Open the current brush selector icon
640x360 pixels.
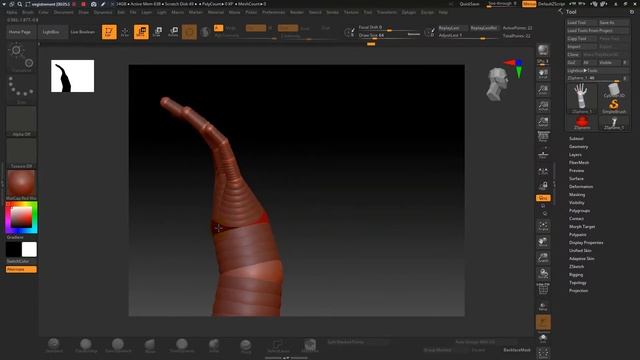(x=20, y=57)
